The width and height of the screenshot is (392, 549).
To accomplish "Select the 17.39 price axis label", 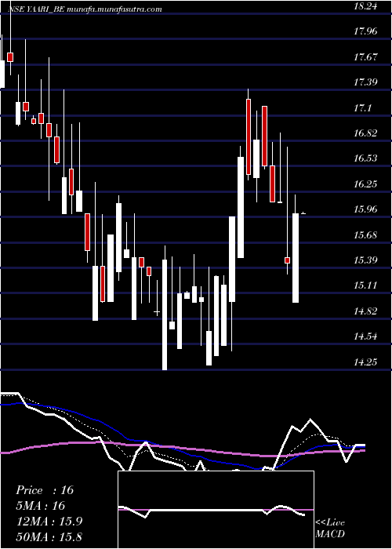I will click(365, 82).
